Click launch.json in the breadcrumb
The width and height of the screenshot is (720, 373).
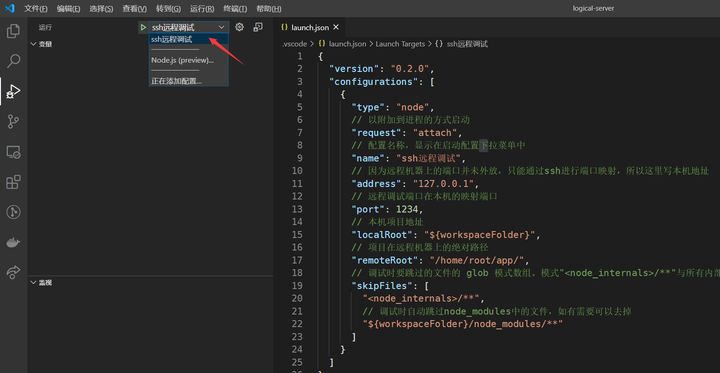click(x=347, y=44)
